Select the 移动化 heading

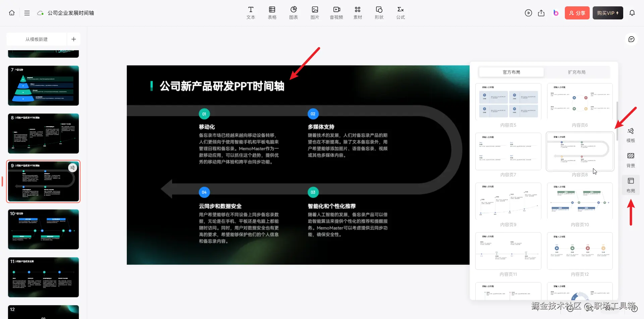tap(207, 127)
